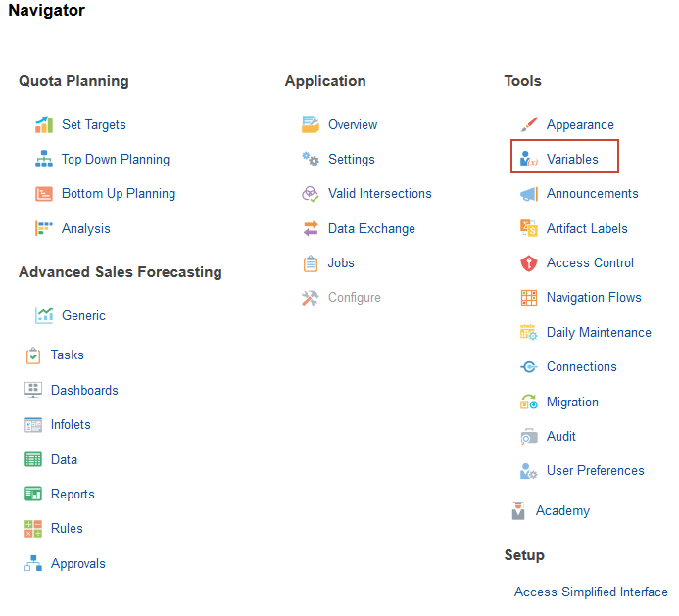Viewport: 679px width, 616px height.
Task: Select the Daily Maintenance icon
Action: coord(529,332)
